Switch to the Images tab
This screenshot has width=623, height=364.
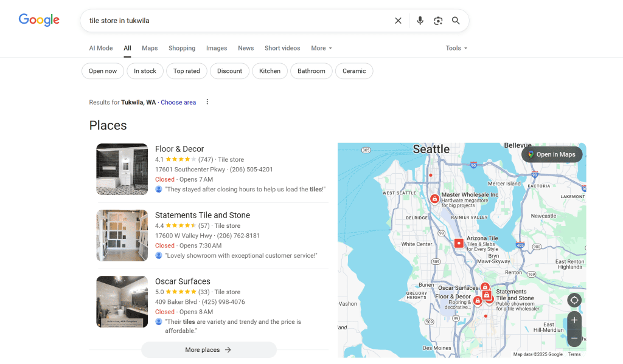coord(217,48)
